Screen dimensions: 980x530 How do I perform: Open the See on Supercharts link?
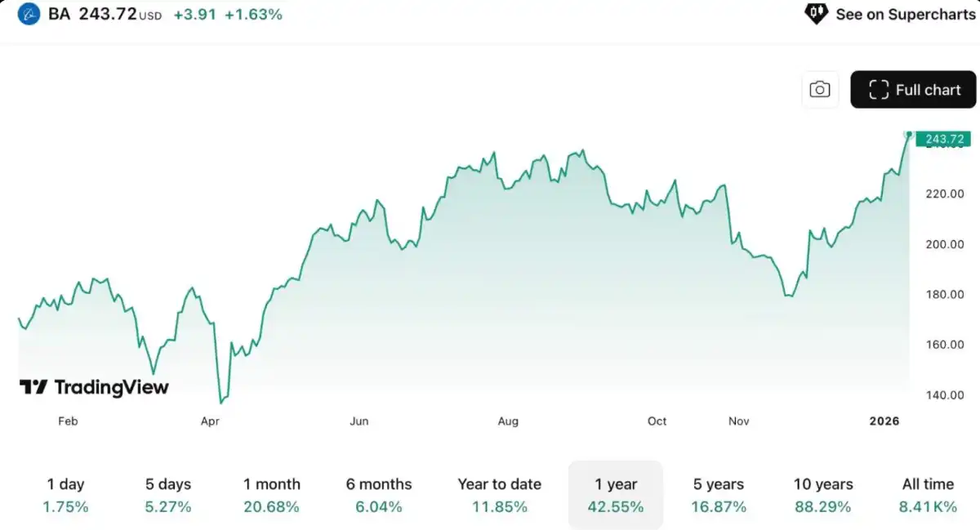coord(905,15)
